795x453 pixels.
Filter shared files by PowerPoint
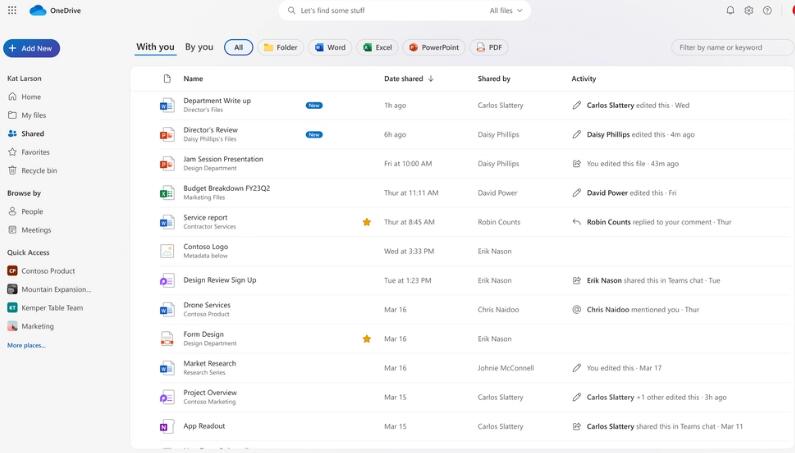(434, 47)
